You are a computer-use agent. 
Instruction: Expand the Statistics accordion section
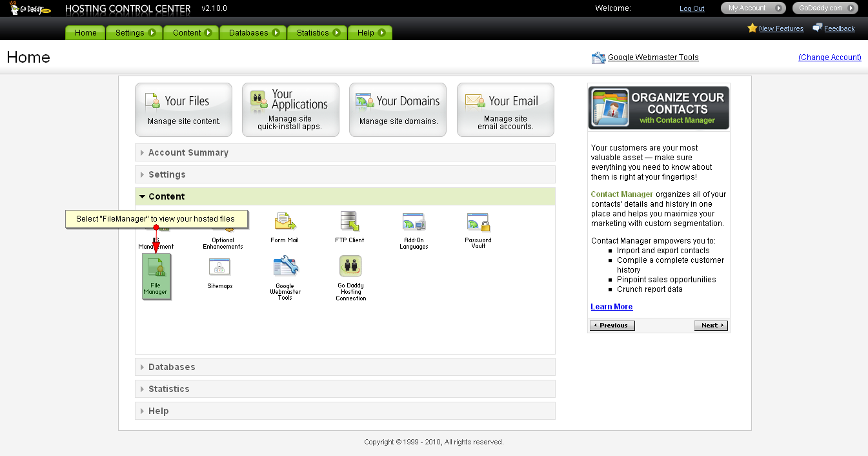pyautogui.click(x=169, y=389)
